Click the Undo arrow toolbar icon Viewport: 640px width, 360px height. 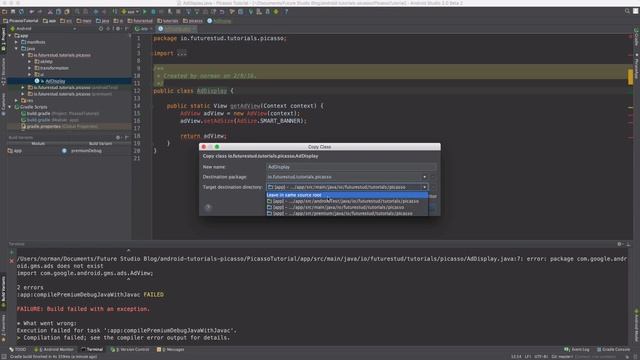coord(31,11)
